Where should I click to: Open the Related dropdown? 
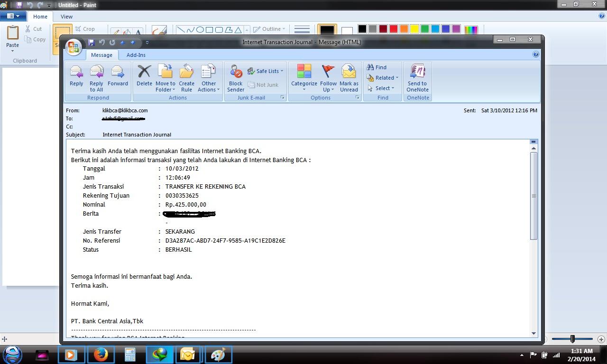pos(382,78)
